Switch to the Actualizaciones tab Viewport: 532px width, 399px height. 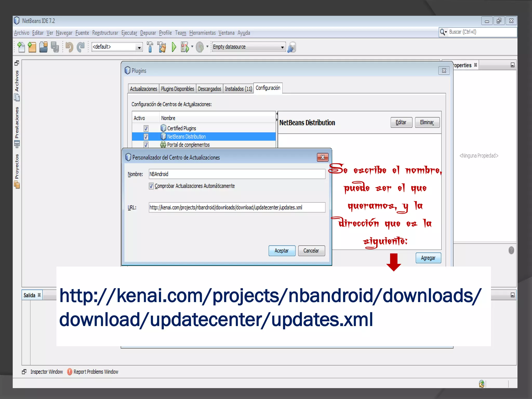coord(143,89)
